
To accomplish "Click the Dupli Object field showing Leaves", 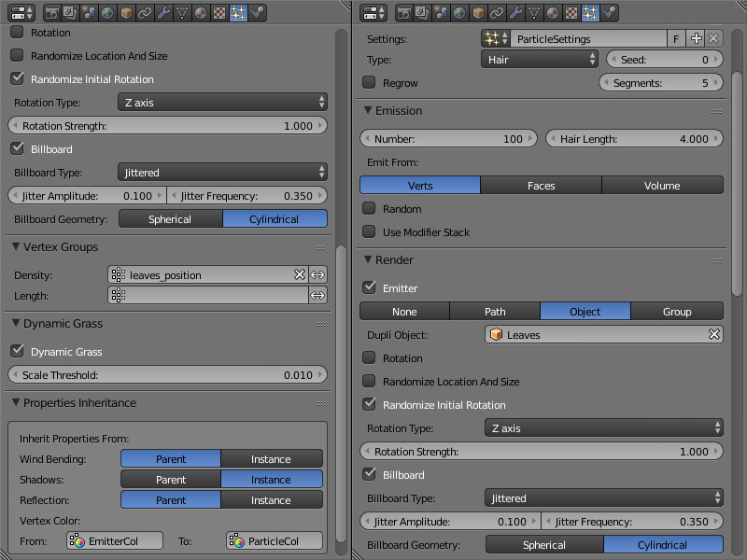I will tap(598, 335).
